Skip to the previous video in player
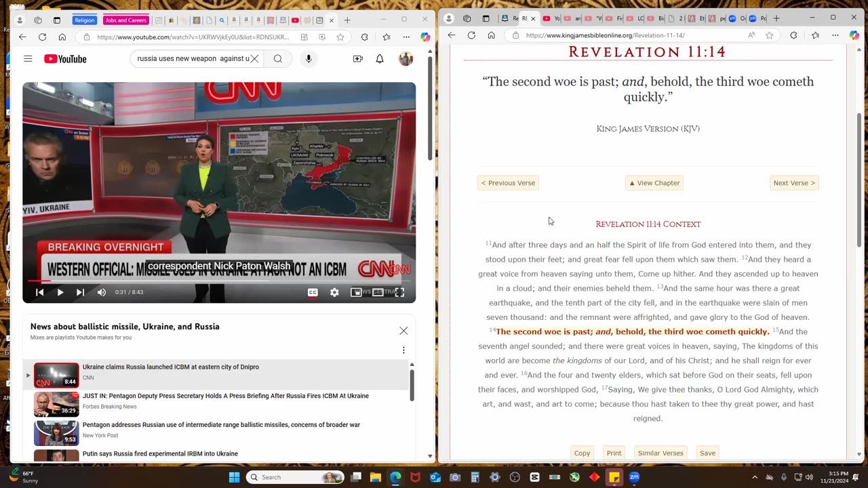Image resolution: width=868 pixels, height=488 pixels. click(39, 292)
